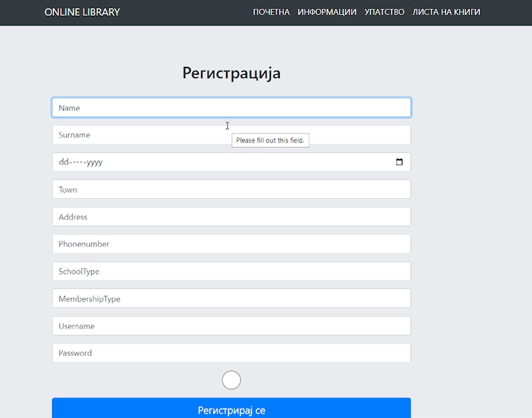Click the ONLINE LIBRARY brand logo
The image size is (532, 418).
tap(82, 12)
